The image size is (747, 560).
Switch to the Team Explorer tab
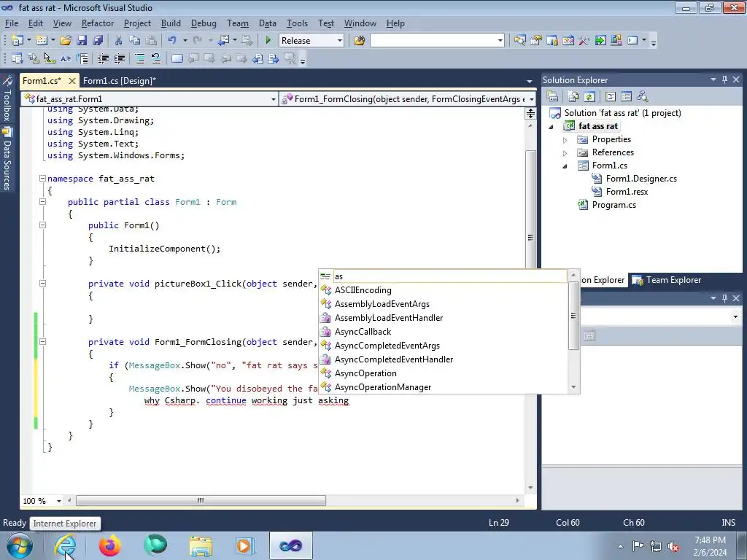pos(667,280)
